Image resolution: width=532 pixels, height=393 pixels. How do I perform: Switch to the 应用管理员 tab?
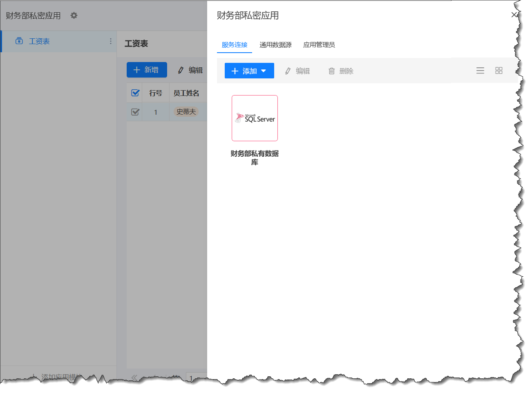[319, 45]
